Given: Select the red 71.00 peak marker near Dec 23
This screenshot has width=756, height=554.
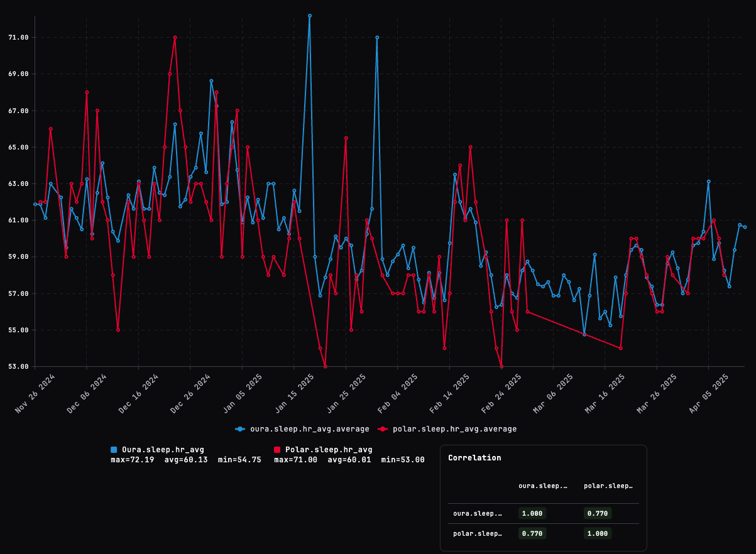Looking at the screenshot, I should [176, 38].
